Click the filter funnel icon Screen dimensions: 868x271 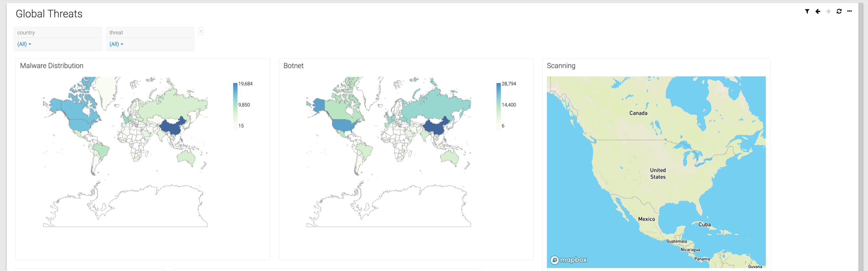pyautogui.click(x=807, y=12)
